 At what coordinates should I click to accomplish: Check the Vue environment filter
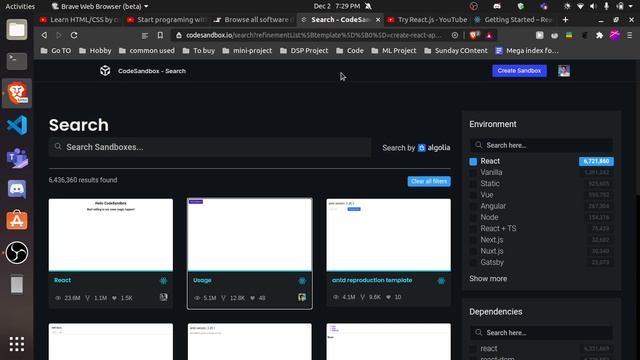(473, 195)
